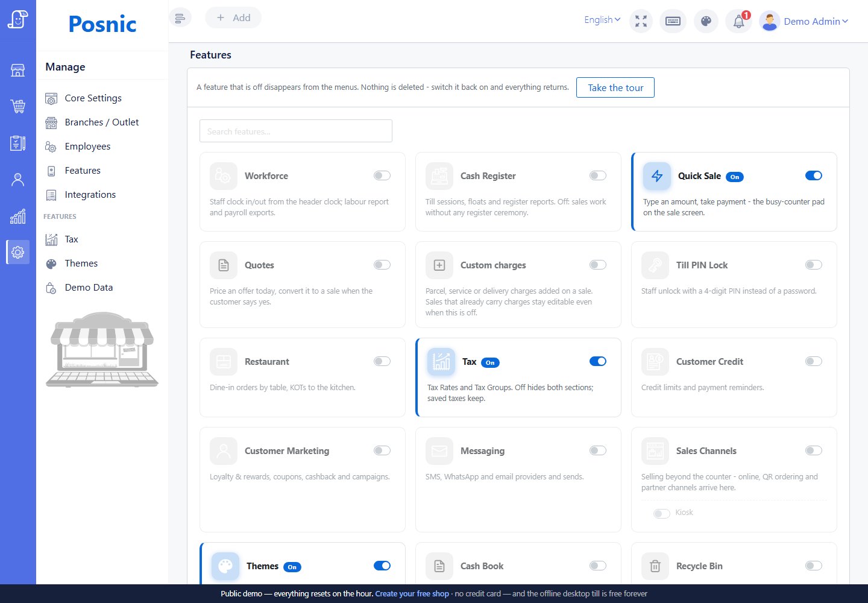Click the Posnic mascot logo icon
Viewport: 868px width, 603px height.
click(17, 19)
